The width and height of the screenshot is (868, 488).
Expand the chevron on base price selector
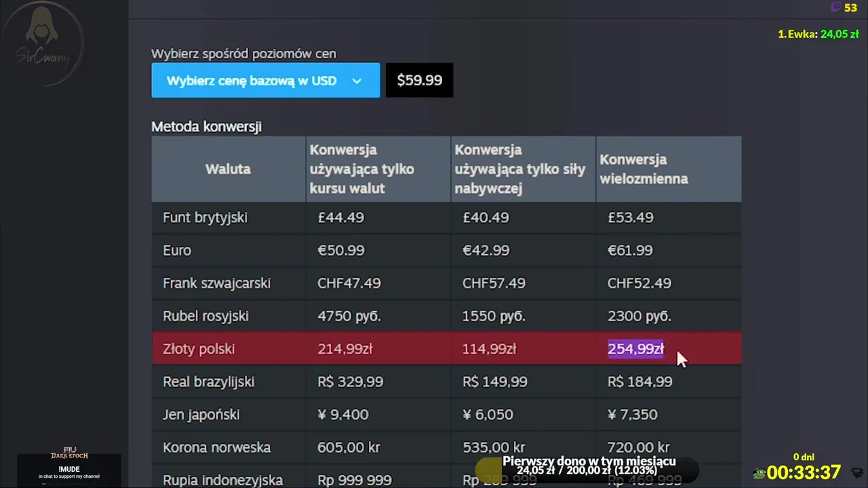[x=357, y=81]
